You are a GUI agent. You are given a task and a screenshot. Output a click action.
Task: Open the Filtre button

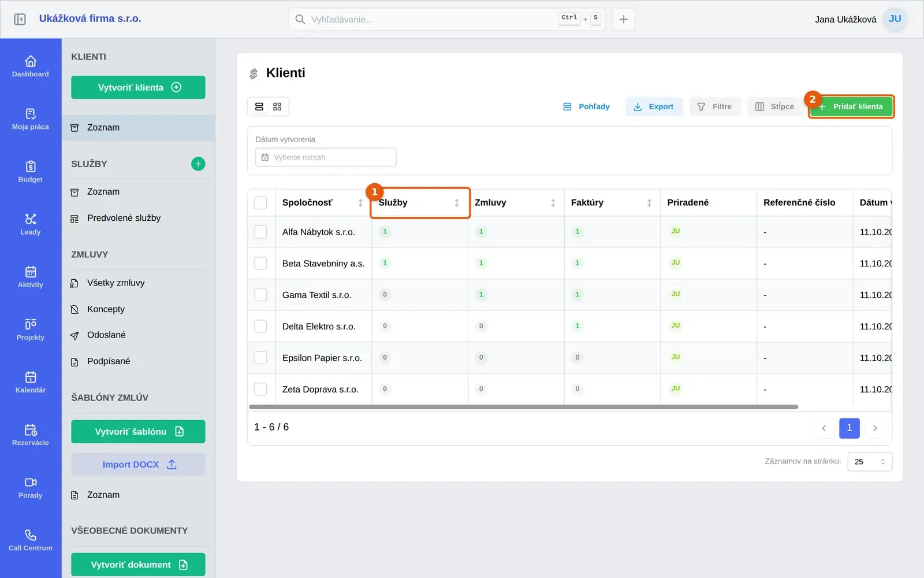pyautogui.click(x=715, y=107)
